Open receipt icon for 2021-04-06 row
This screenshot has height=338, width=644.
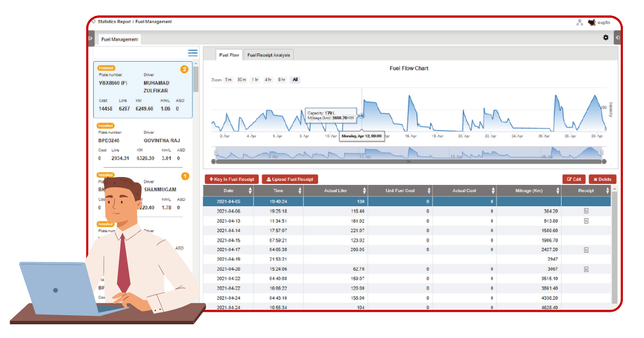coord(586,211)
